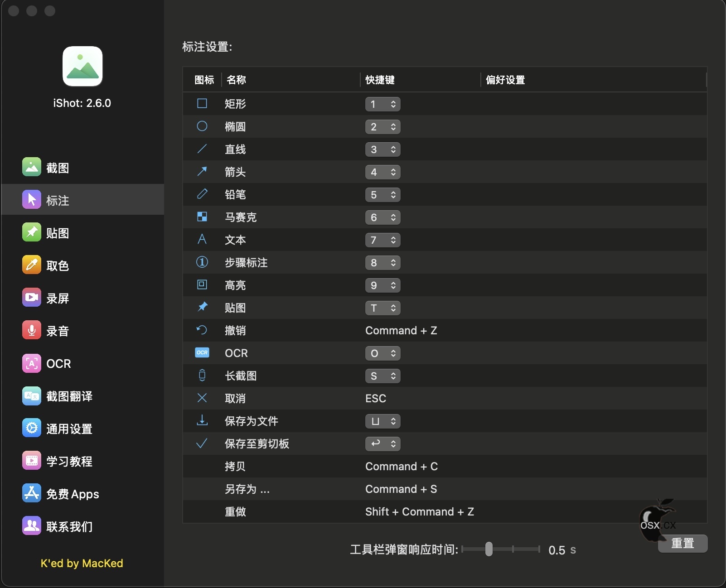The height and width of the screenshot is (588, 726).
Task: Click the checkmark icon in 保存至剪切板 row
Action: pyautogui.click(x=202, y=443)
